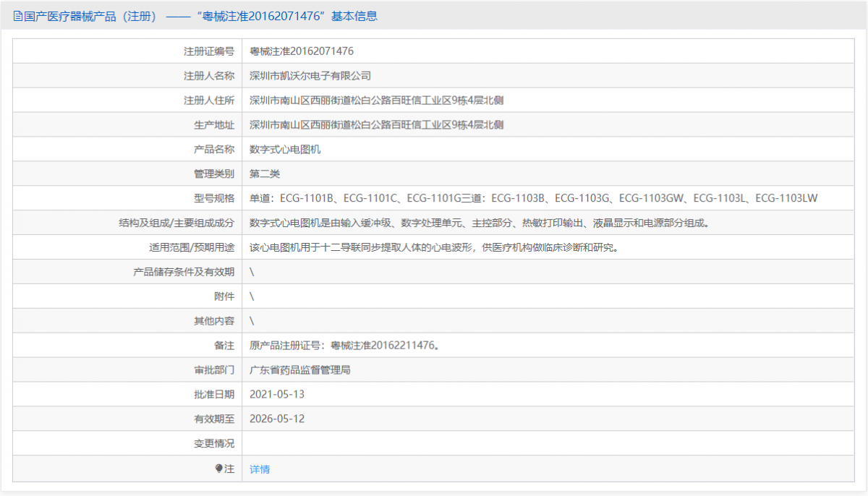Select the 产品名称 label
Viewport: 868px width, 496px height.
click(x=214, y=150)
